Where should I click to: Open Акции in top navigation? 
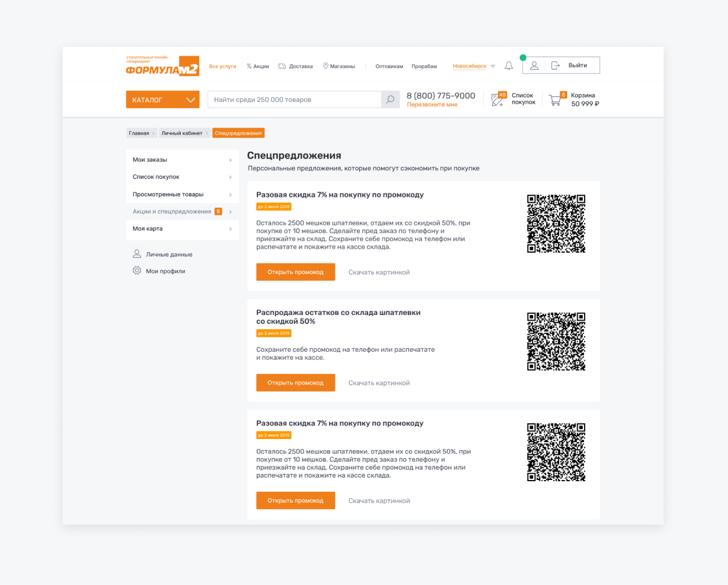point(258,66)
